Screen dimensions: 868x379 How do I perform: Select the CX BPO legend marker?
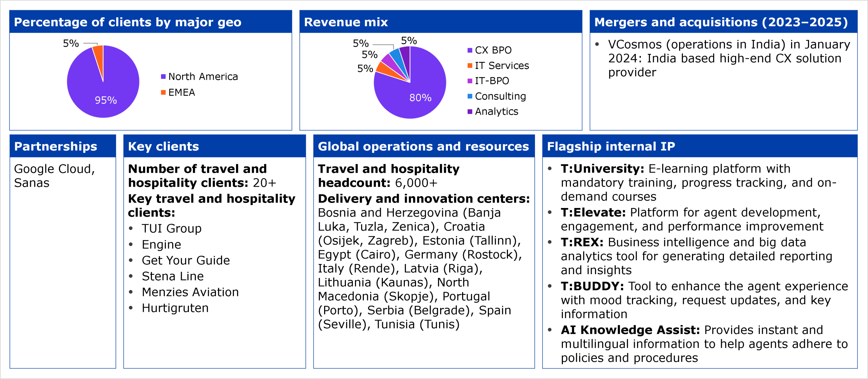click(x=470, y=50)
